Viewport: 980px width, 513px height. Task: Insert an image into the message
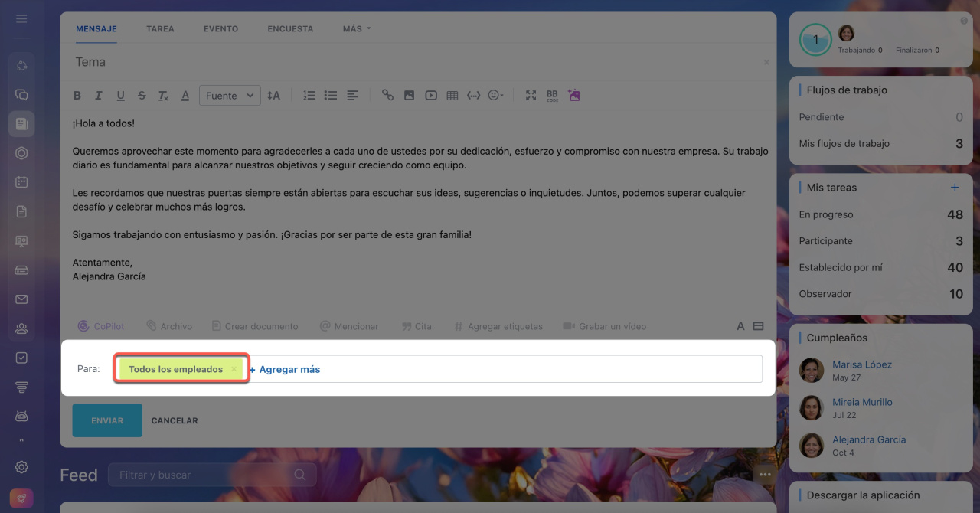click(x=409, y=96)
